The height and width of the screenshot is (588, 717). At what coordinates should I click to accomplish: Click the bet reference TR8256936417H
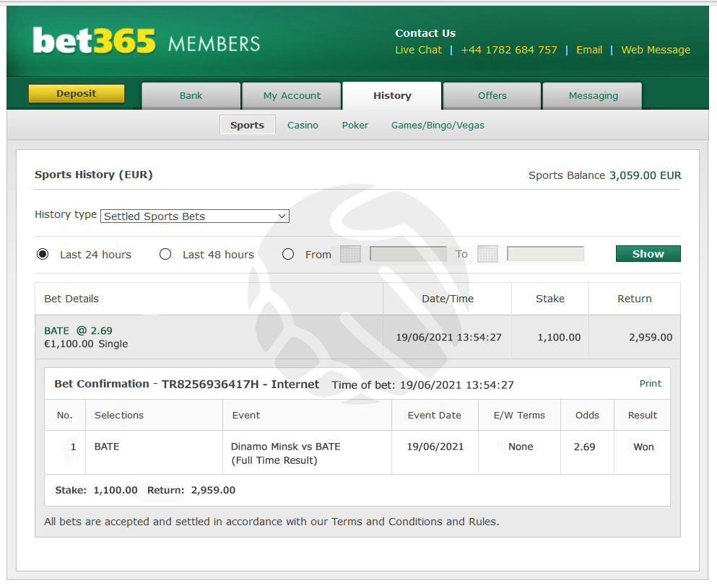tap(210, 385)
